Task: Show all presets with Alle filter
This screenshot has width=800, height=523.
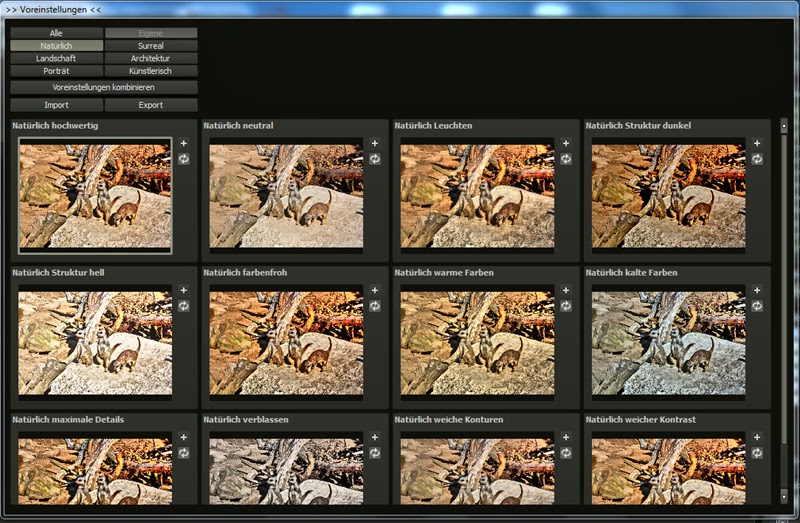Action: point(56,33)
